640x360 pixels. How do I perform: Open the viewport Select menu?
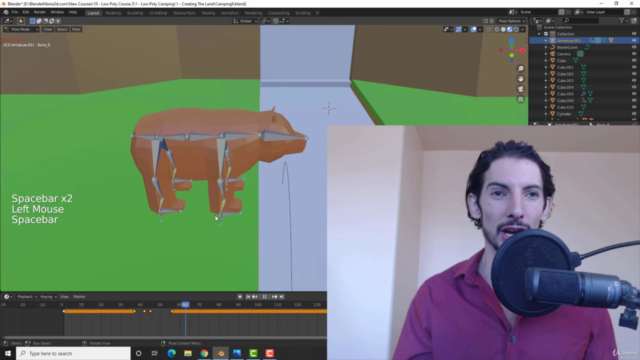click(x=62, y=29)
